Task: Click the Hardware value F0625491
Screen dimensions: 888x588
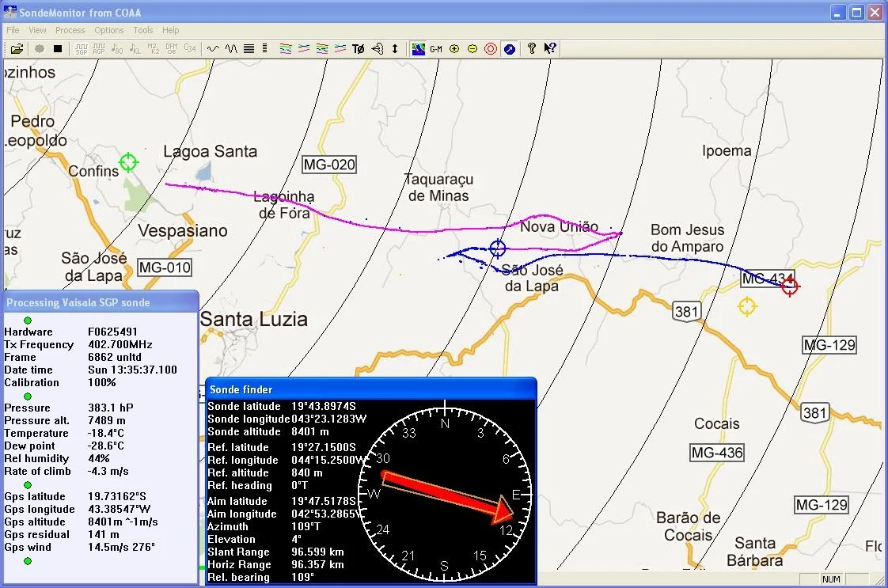Action: pyautogui.click(x=112, y=332)
